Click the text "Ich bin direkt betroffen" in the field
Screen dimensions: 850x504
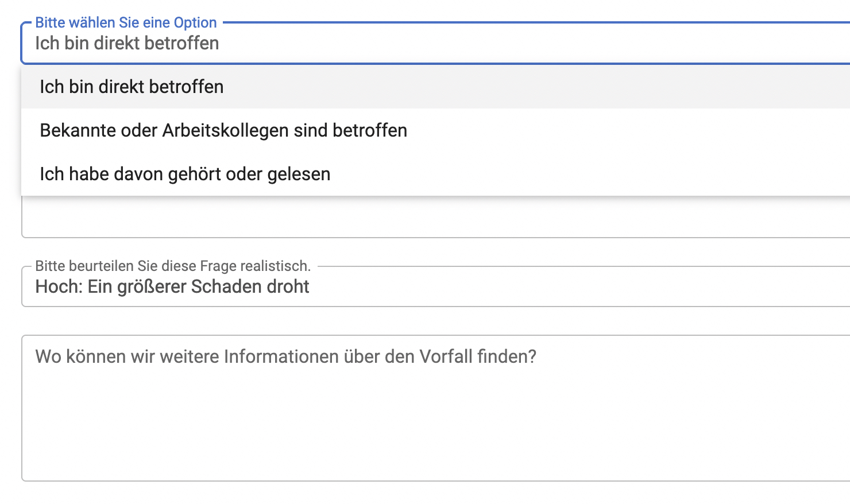pos(127,43)
